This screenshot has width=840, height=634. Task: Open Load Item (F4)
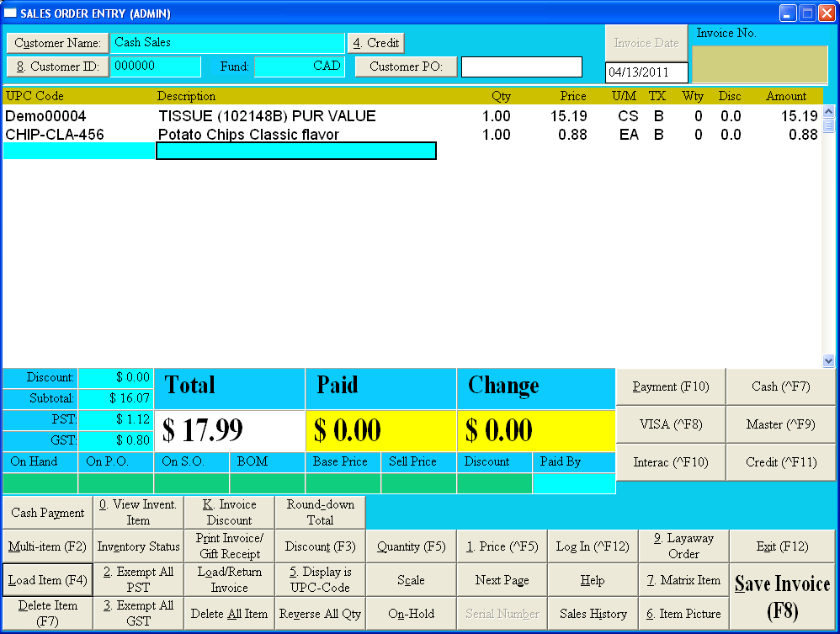47,580
